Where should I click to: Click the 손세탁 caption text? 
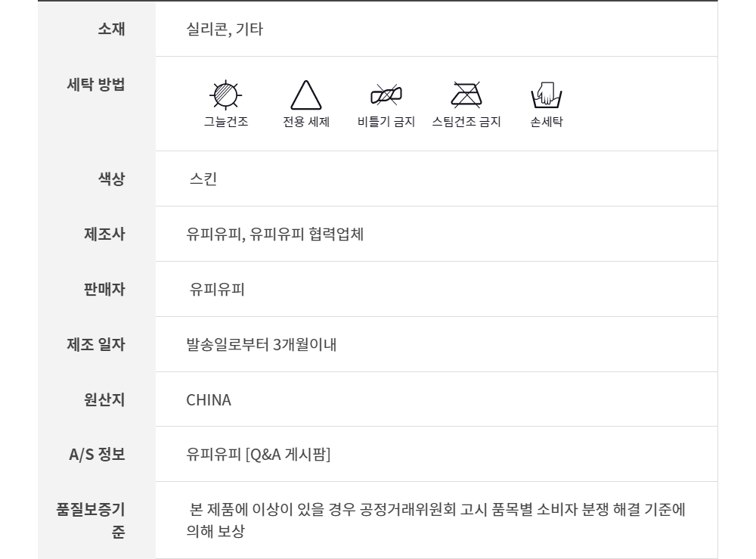click(x=547, y=122)
